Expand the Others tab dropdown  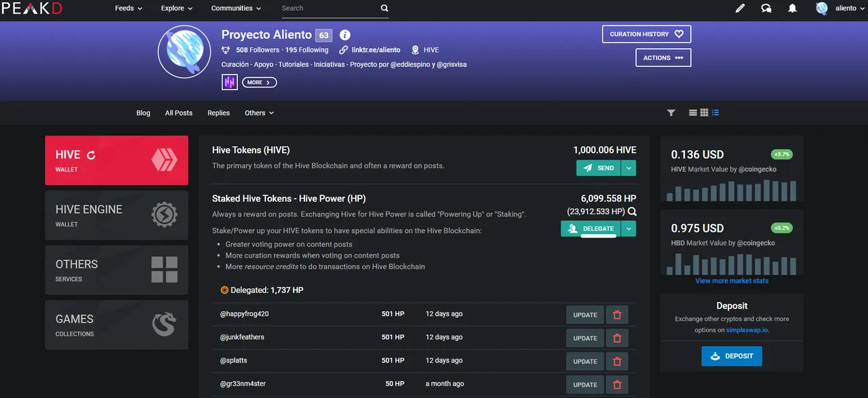click(x=259, y=113)
